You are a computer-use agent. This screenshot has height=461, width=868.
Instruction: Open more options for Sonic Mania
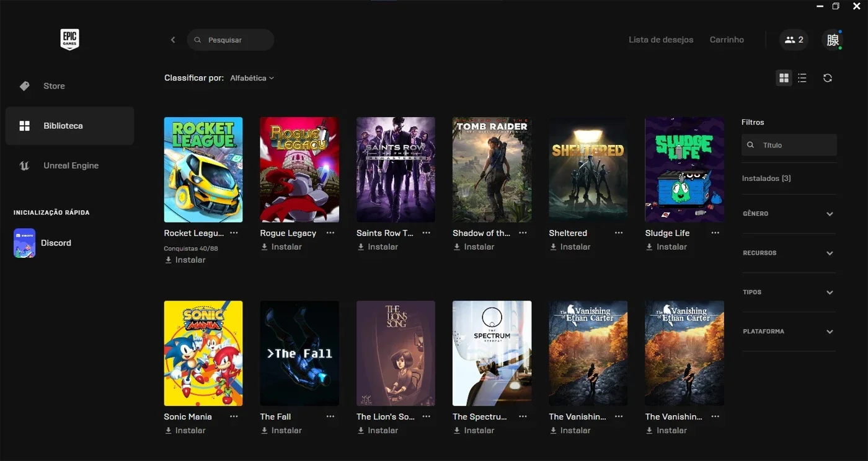[x=234, y=416]
